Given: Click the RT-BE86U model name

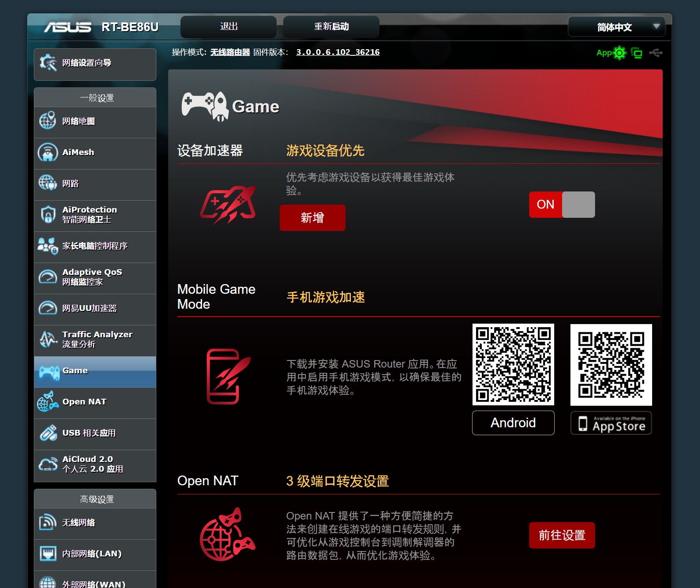Looking at the screenshot, I should (130, 27).
